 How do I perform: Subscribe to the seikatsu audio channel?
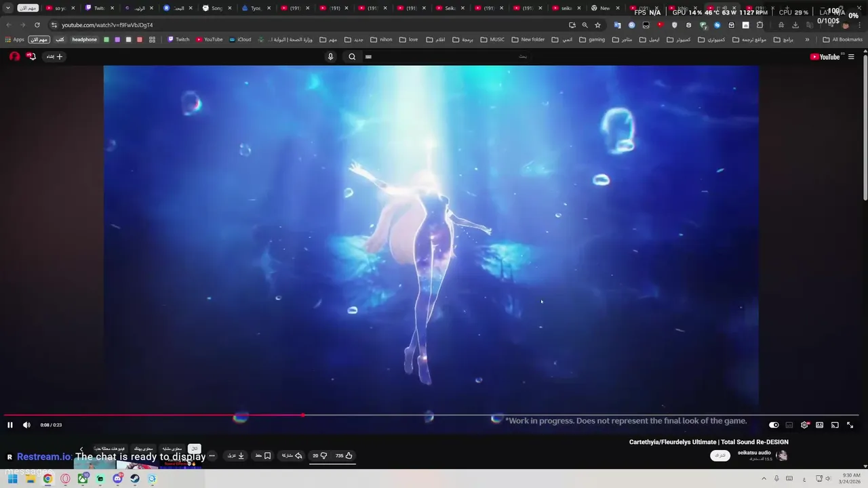(720, 455)
